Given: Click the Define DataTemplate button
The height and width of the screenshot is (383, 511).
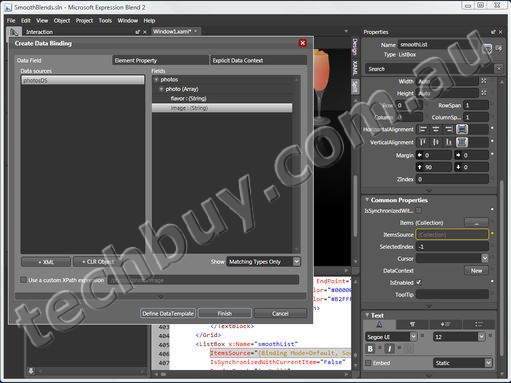Looking at the screenshot, I should (168, 314).
